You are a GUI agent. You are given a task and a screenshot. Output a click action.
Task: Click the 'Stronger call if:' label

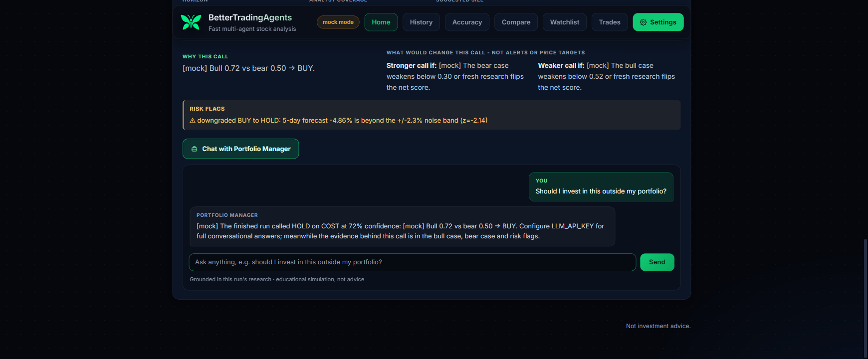[x=412, y=66]
